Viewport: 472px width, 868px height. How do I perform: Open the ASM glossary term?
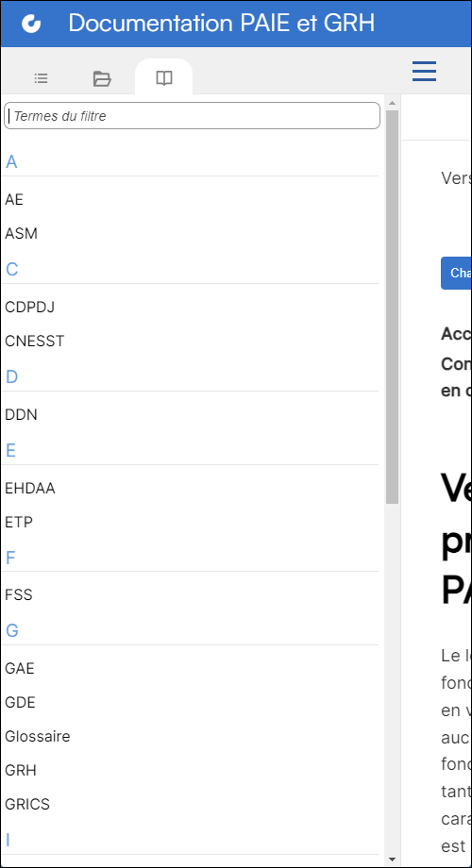[x=21, y=234]
